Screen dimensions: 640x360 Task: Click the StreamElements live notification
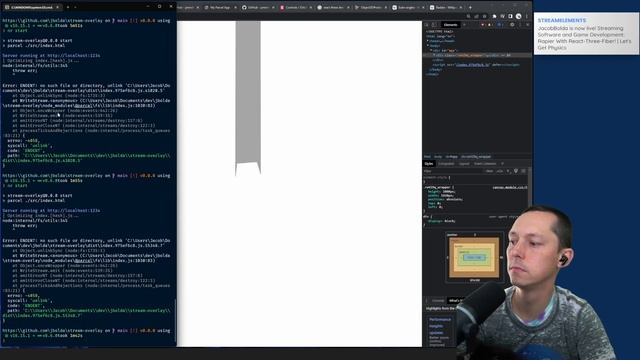pyautogui.click(x=586, y=33)
